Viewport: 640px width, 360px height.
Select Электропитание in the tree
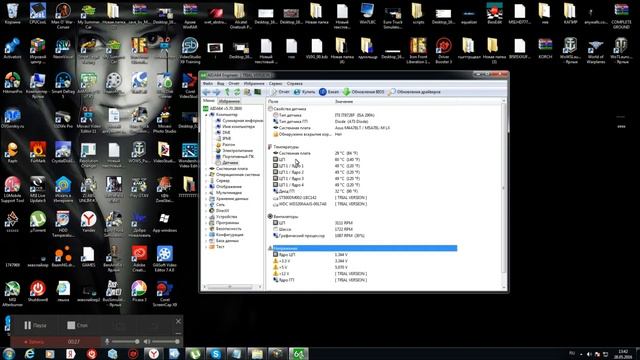[234, 151]
